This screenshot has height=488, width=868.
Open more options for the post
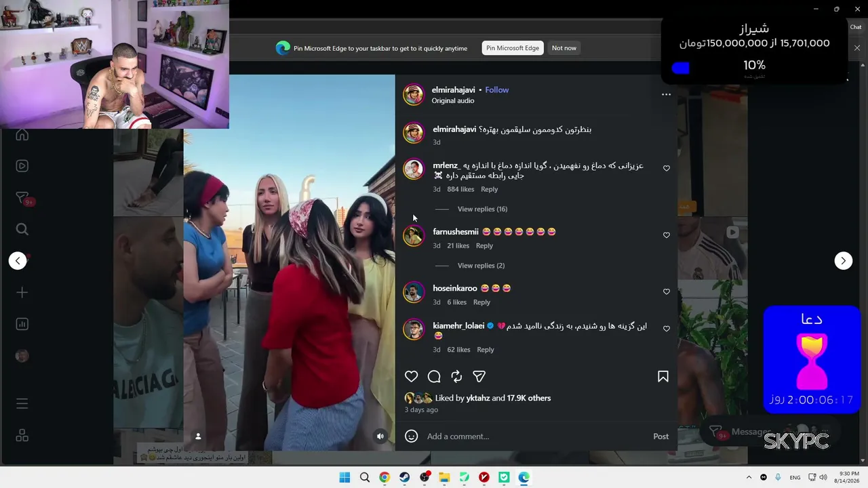coord(666,95)
